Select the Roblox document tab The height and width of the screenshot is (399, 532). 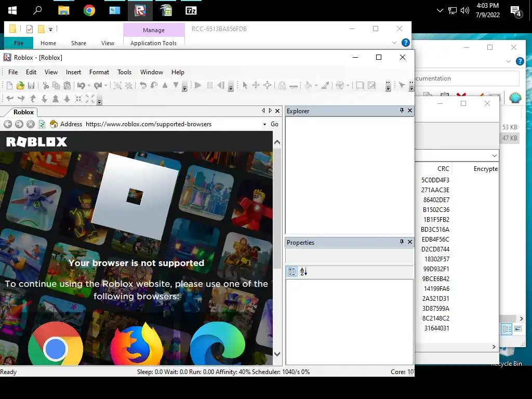[x=23, y=112]
